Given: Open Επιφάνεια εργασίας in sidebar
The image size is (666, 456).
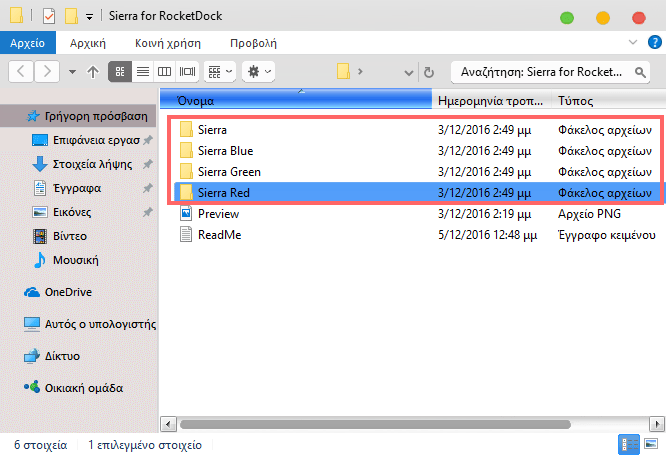Looking at the screenshot, I should [x=86, y=140].
